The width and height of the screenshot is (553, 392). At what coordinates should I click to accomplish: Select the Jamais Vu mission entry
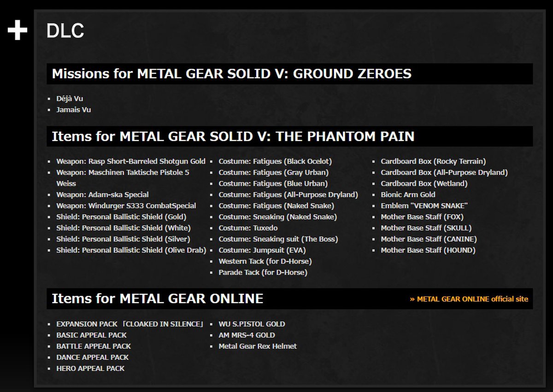click(73, 110)
